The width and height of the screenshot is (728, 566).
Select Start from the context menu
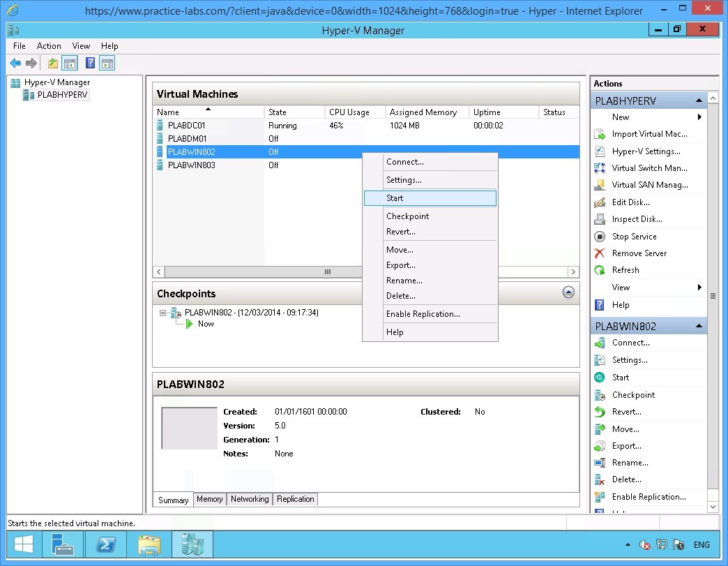pyautogui.click(x=395, y=198)
